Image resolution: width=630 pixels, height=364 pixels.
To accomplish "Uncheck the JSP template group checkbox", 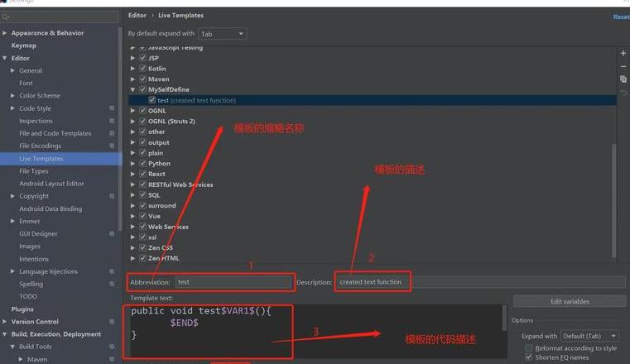I will click(x=142, y=58).
